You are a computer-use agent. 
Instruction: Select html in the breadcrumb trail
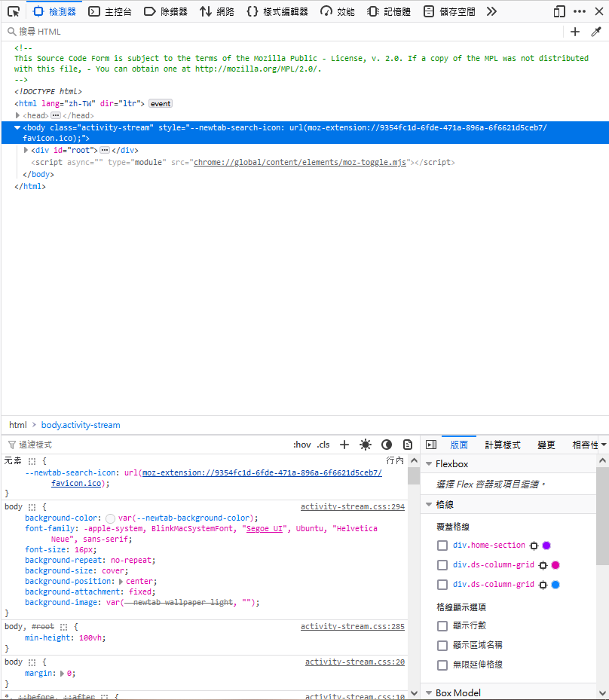[x=18, y=425]
